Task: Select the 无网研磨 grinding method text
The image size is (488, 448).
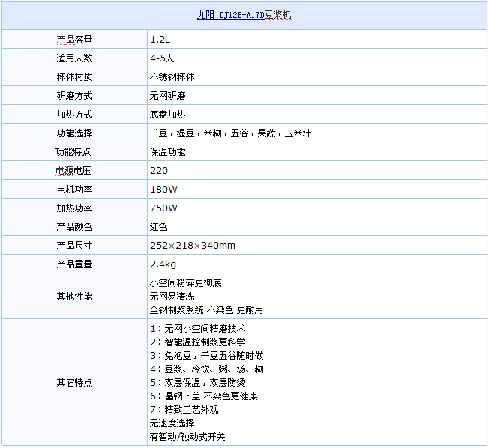Action: click(168, 95)
